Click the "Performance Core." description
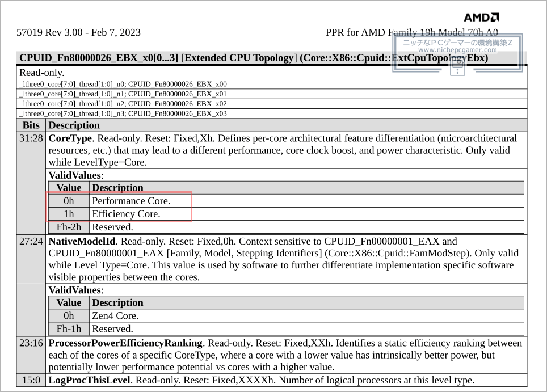The width and height of the screenshot is (547, 392). coord(131,201)
